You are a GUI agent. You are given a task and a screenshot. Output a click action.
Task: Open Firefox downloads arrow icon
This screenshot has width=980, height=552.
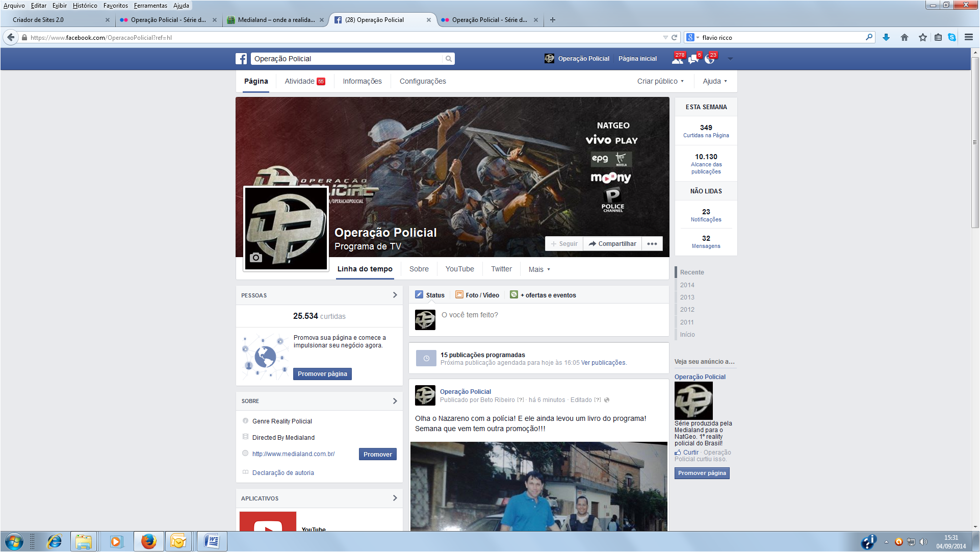pos(886,37)
